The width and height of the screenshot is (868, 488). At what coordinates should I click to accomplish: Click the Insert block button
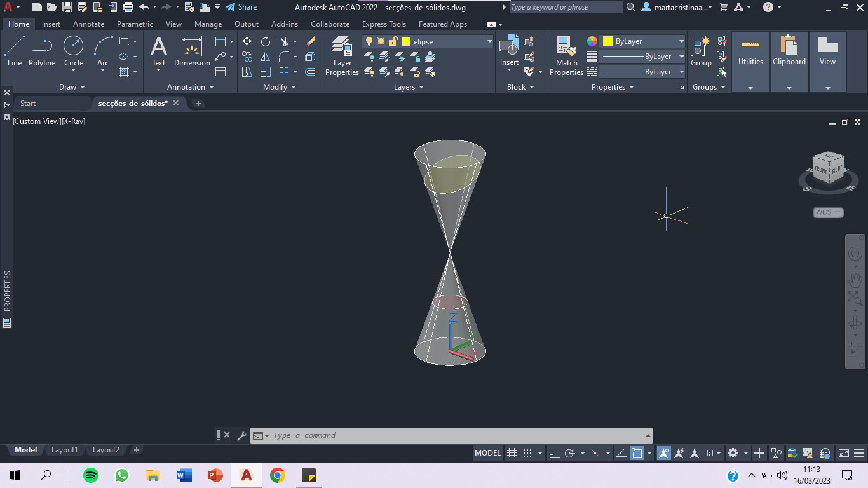(x=509, y=51)
